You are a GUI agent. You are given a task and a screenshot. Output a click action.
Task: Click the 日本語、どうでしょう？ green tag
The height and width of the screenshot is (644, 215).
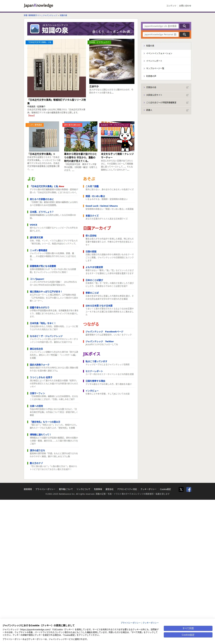point(99,42)
